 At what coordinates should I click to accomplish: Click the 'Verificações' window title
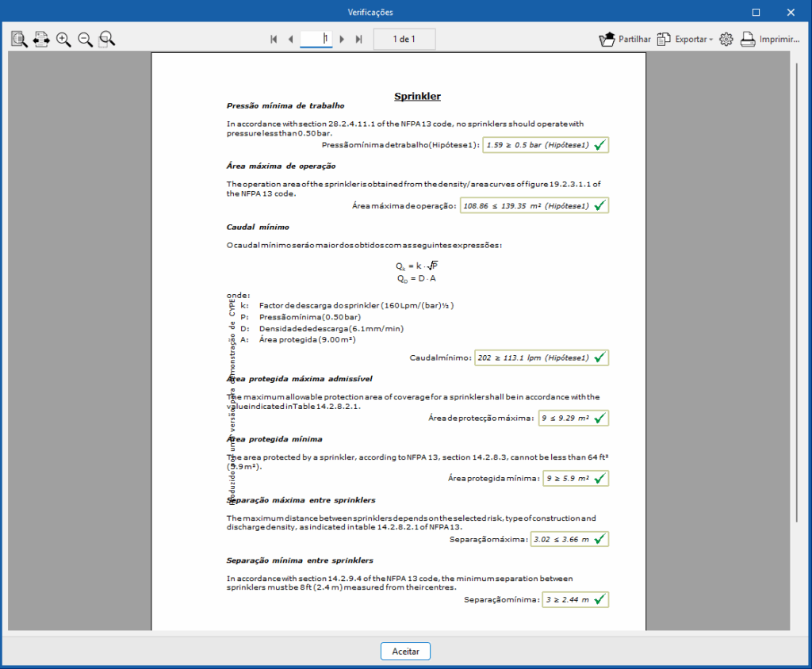click(370, 12)
